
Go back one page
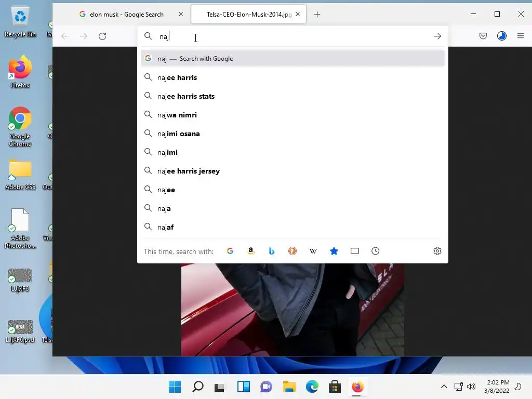click(x=65, y=36)
